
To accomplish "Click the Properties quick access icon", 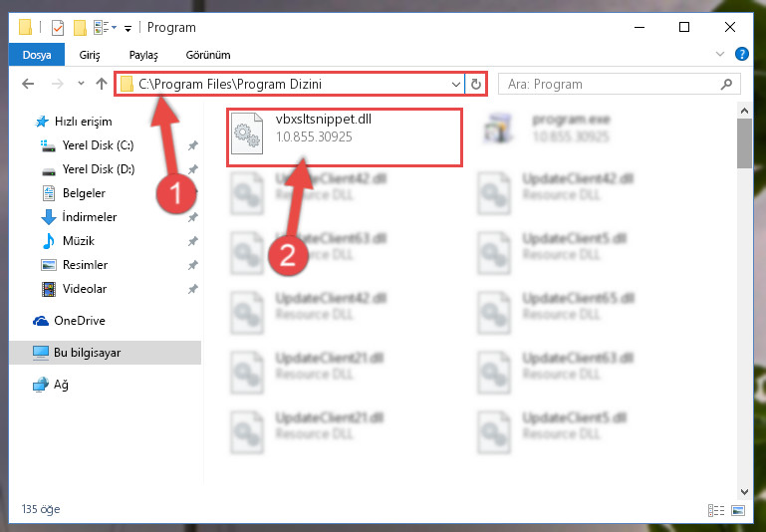I will point(58,27).
